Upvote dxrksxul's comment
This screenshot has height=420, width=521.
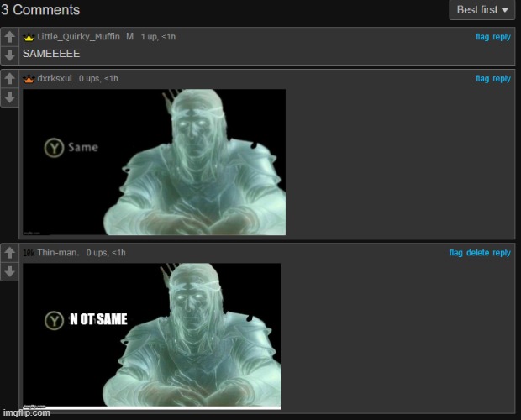coord(9,79)
